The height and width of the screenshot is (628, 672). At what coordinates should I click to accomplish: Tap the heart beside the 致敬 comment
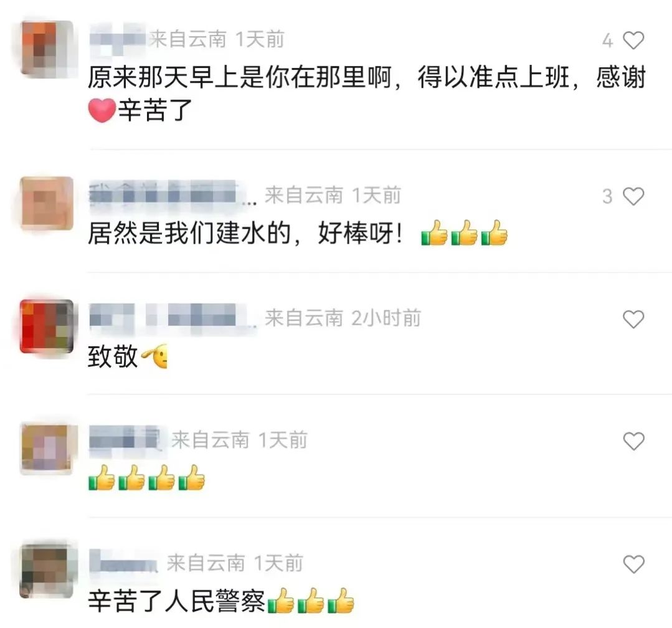coord(633,319)
